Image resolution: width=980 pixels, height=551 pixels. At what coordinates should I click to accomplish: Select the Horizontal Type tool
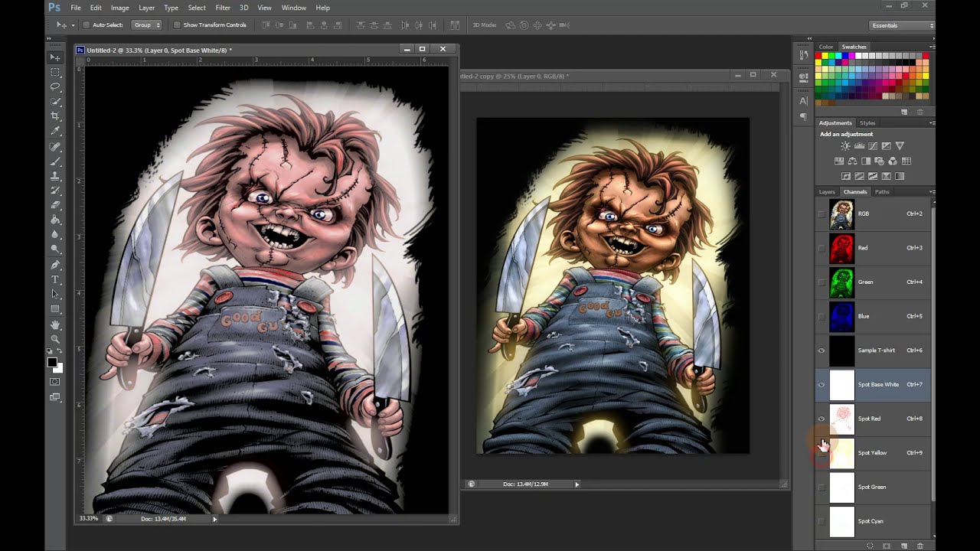coord(55,280)
